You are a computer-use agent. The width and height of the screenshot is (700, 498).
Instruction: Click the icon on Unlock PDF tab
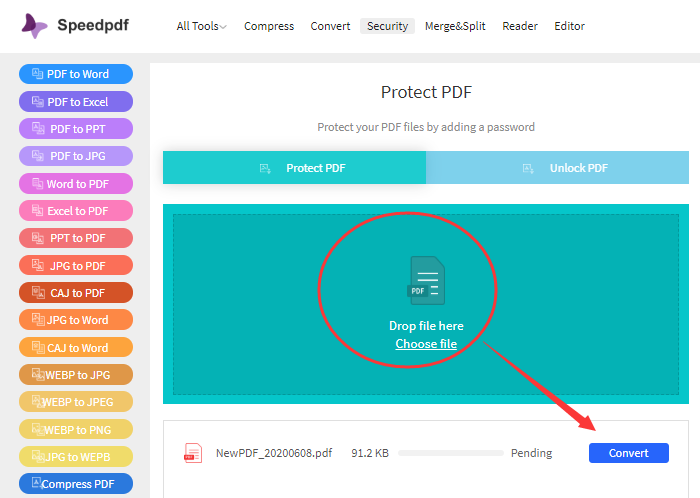[528, 169]
